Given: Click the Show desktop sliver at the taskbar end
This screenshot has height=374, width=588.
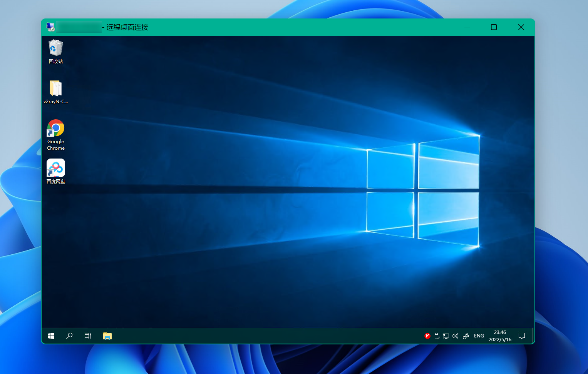Looking at the screenshot, I should tap(533, 336).
